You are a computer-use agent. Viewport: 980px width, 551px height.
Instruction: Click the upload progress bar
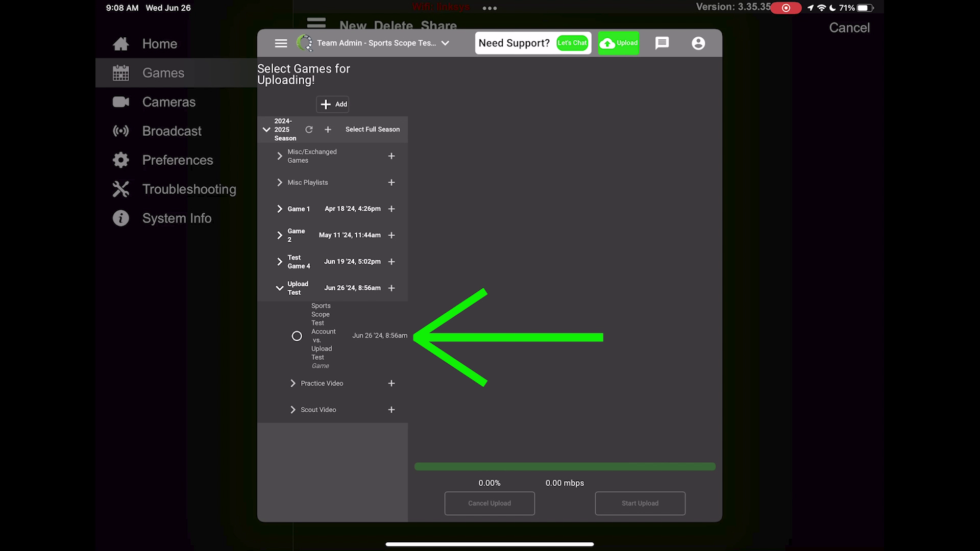tap(565, 466)
